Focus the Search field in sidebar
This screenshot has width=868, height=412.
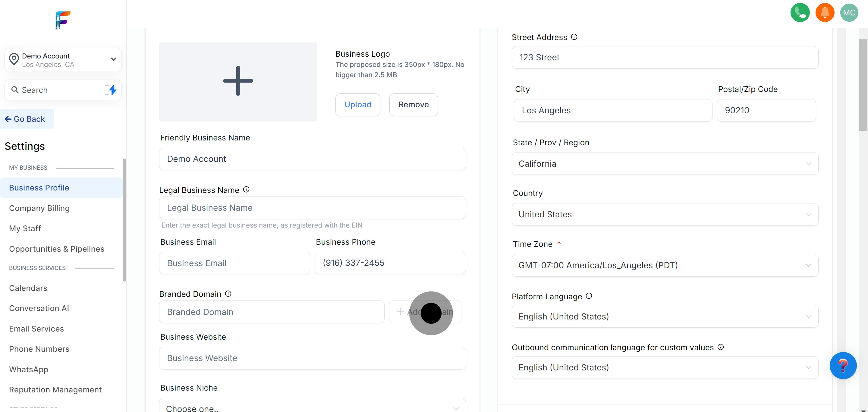point(63,90)
